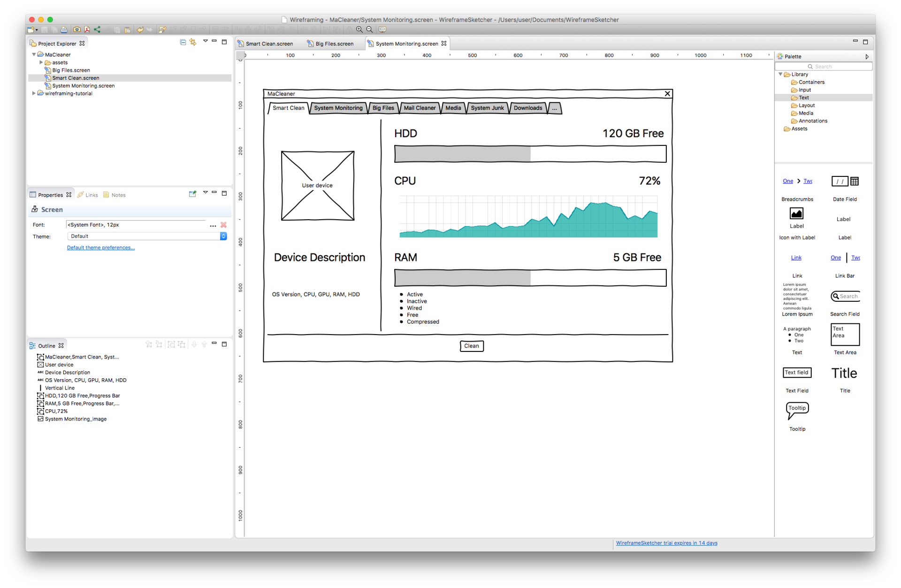This screenshot has height=588, width=901.
Task: Open the Notes tab
Action: (x=118, y=195)
